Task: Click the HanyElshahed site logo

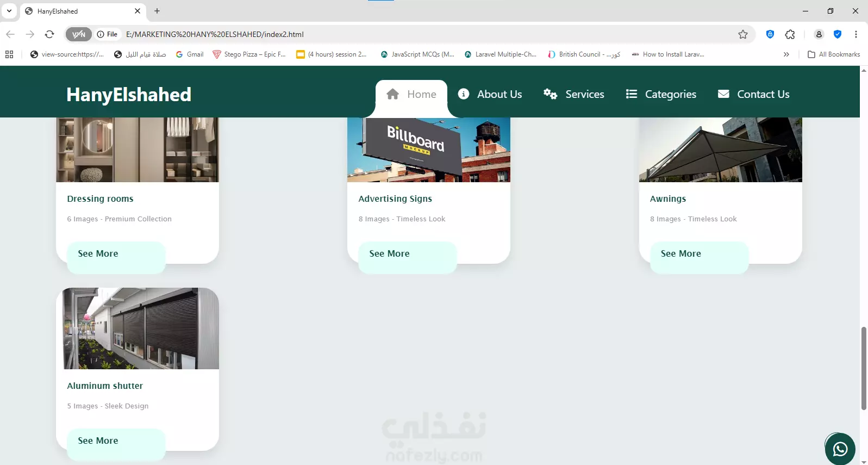Action: pyautogui.click(x=129, y=95)
